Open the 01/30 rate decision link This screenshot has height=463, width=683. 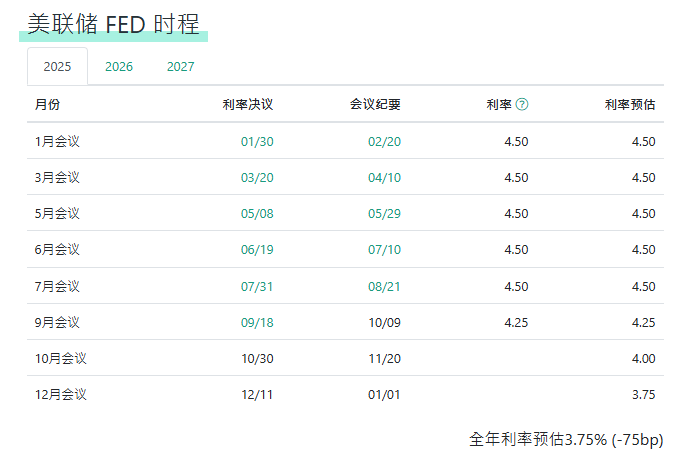tap(257, 141)
